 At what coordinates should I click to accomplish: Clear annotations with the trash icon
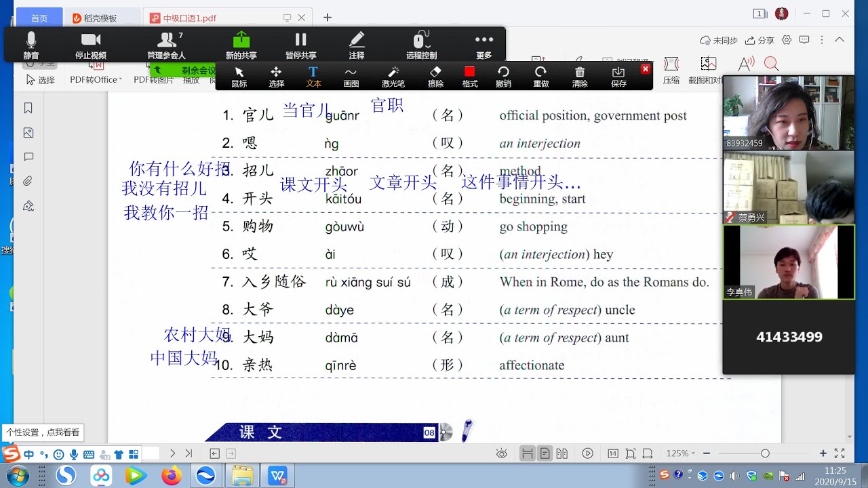(580, 77)
